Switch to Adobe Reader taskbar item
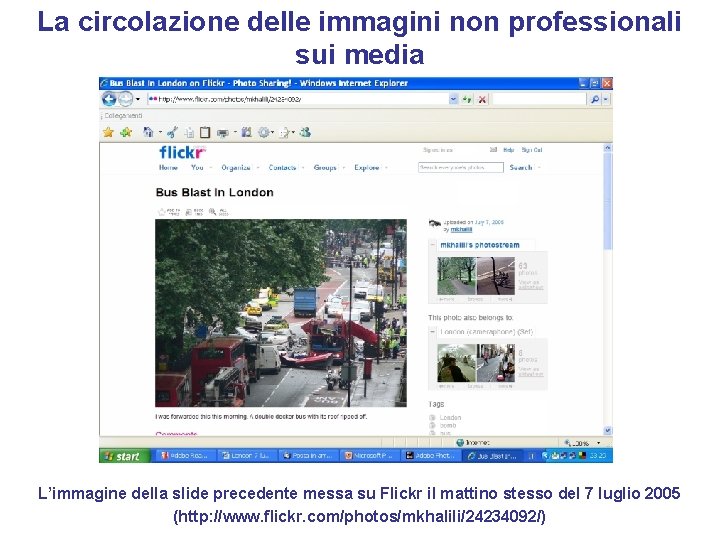The height and width of the screenshot is (540, 720). pos(184,456)
